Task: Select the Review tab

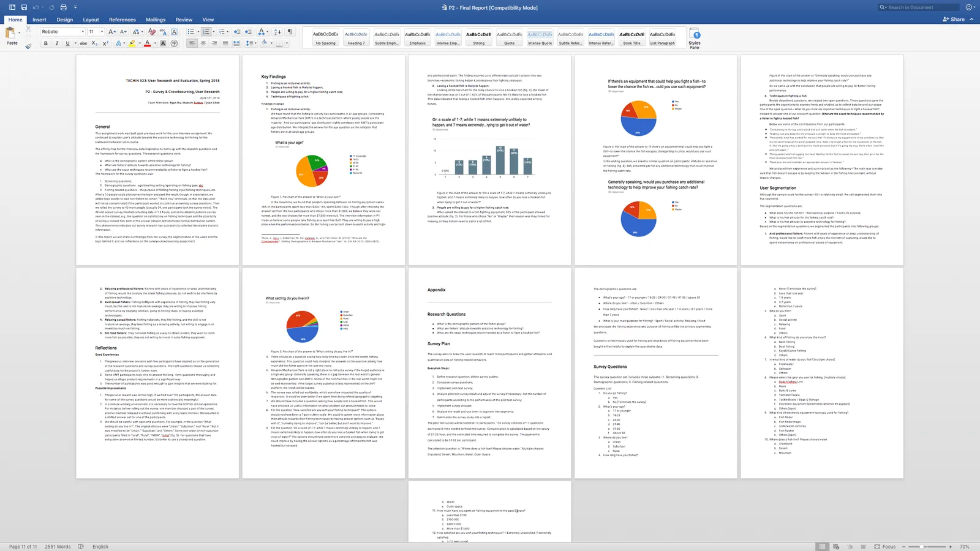Action: click(184, 20)
